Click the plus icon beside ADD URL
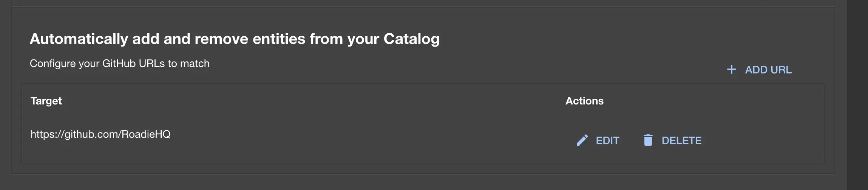 [x=731, y=70]
